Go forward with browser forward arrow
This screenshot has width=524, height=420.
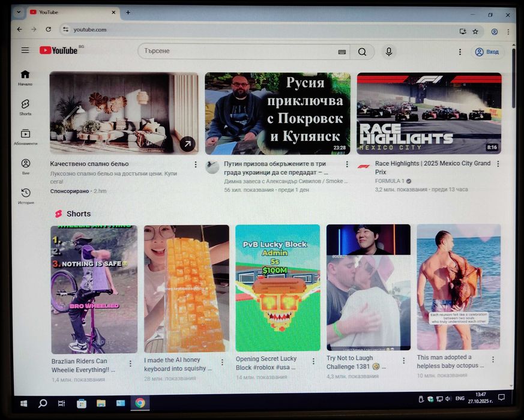point(34,29)
